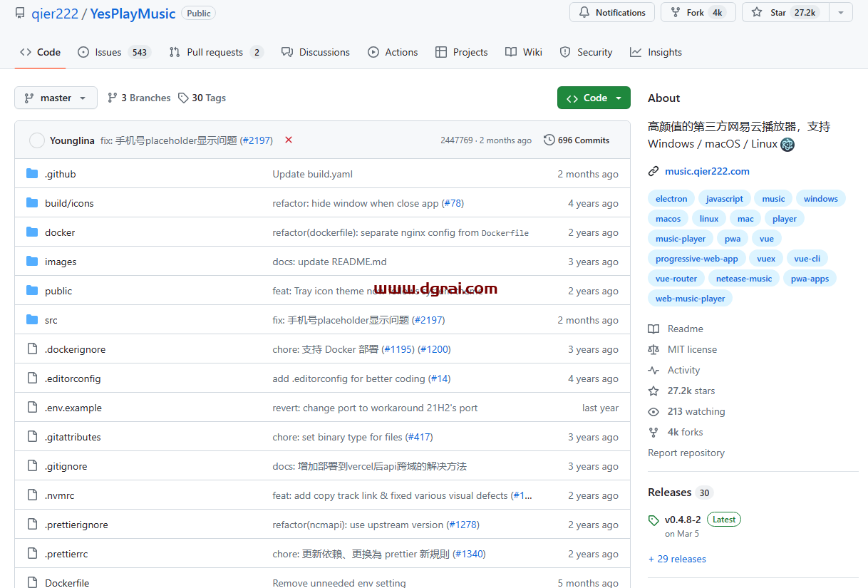Open the master branch selector dropdown

[x=56, y=98]
